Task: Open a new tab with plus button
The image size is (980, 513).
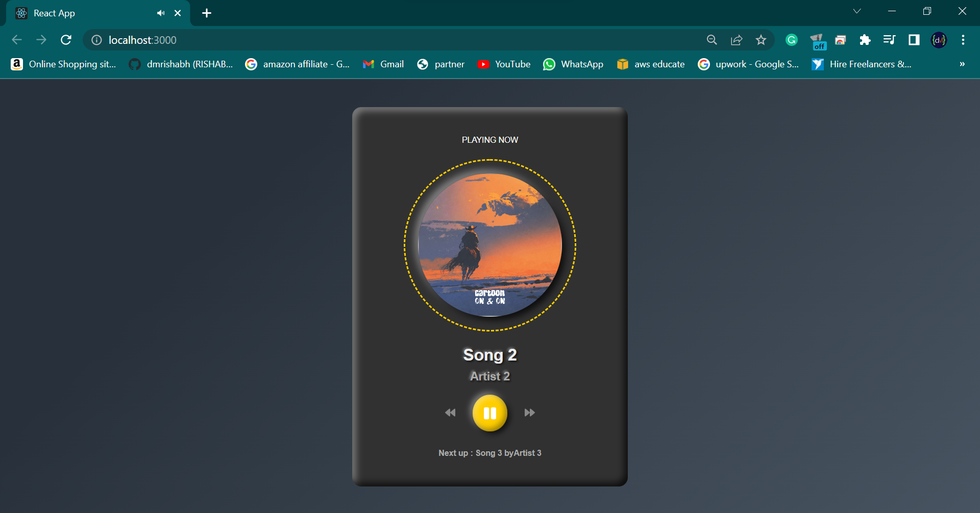Action: (x=207, y=13)
